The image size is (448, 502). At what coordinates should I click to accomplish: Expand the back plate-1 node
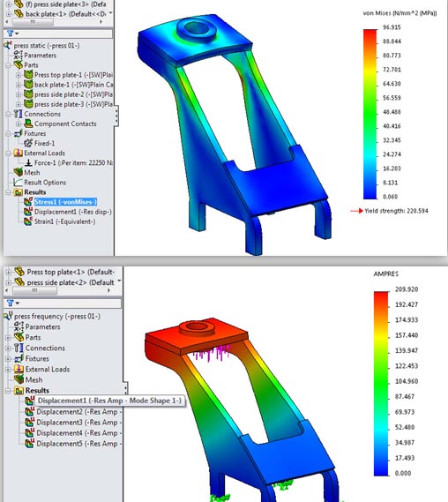(x=19, y=85)
